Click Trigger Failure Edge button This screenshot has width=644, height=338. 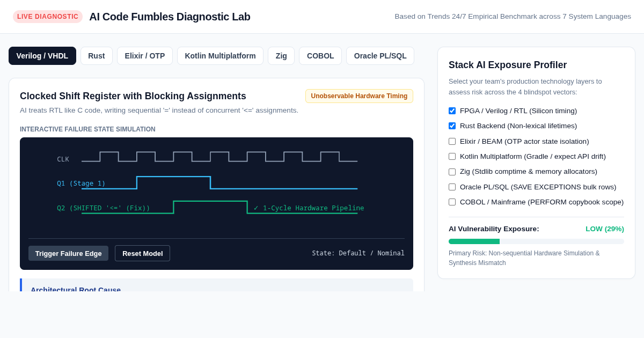[x=68, y=253]
